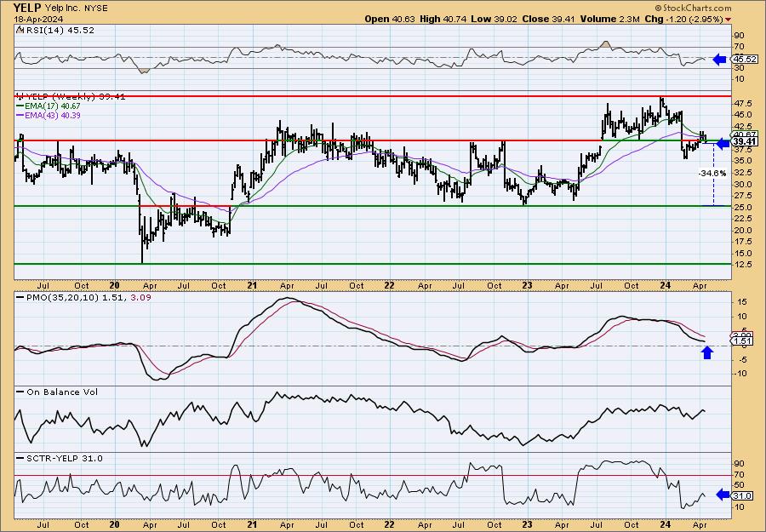766x532 pixels.
Task: Click the YELP (Weekly) 39.41 legend
Action: (x=71, y=97)
